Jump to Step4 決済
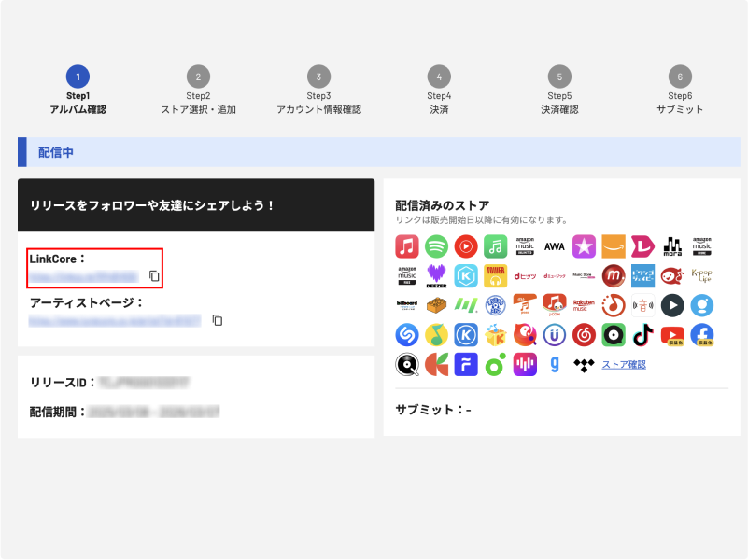 (439, 77)
